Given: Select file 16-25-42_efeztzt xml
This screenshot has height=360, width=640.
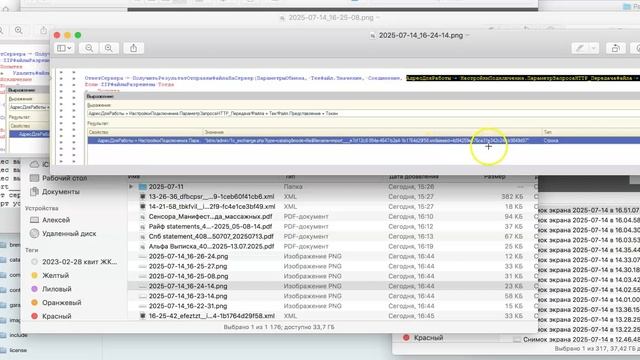Looking at the screenshot, I should (x=211, y=316).
